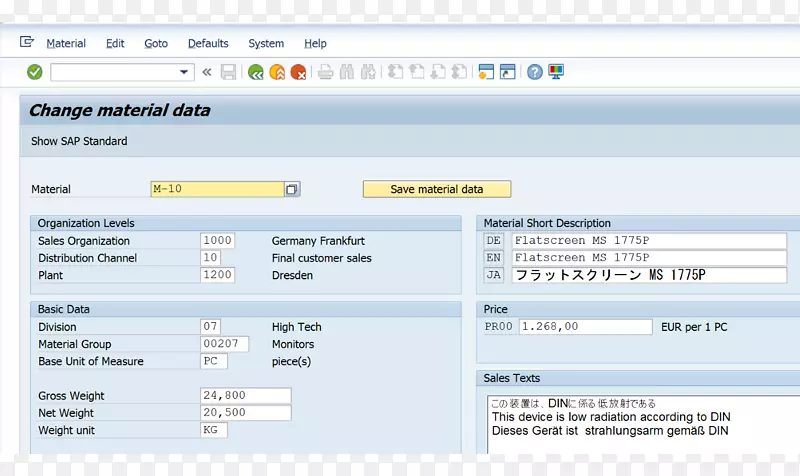Click the red Cancel icon
The width and height of the screenshot is (800, 476).
click(298, 72)
